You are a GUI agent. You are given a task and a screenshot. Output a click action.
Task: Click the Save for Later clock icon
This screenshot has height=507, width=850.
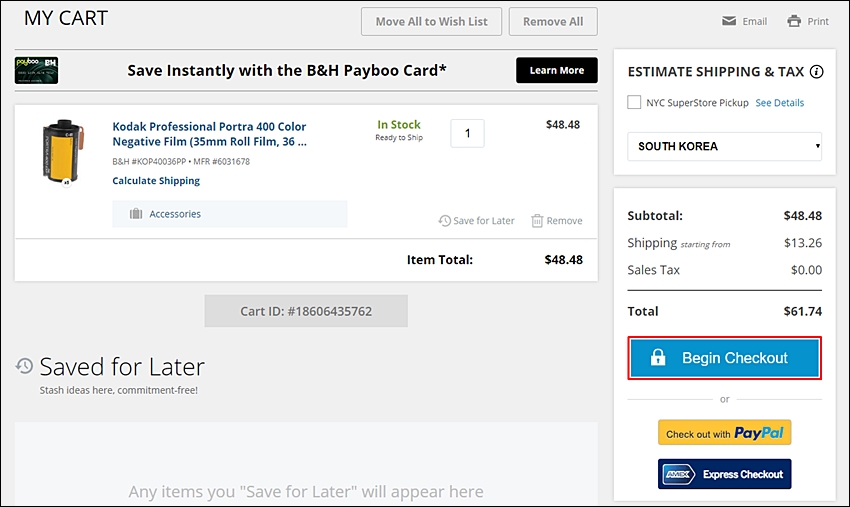[x=445, y=221]
